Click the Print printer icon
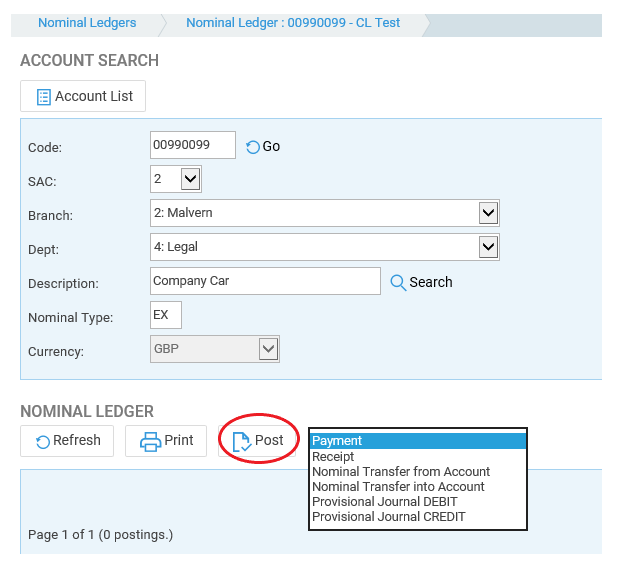The image size is (617, 567). 150,441
